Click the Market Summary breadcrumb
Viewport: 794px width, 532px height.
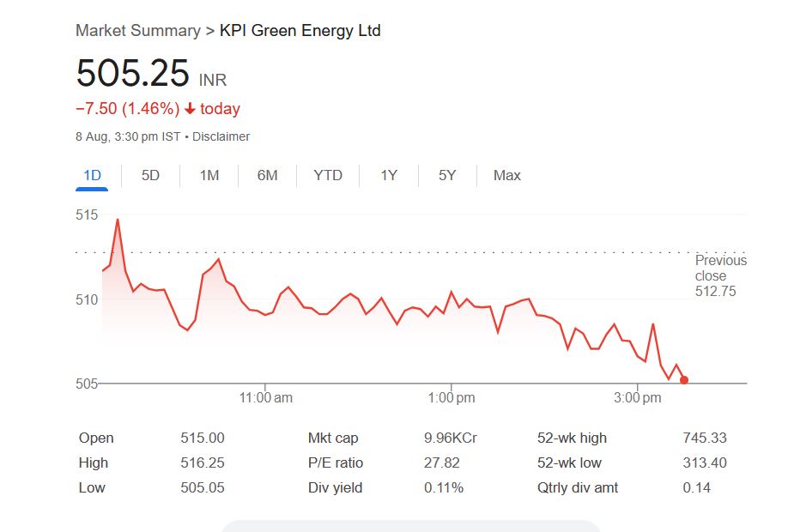coord(137,31)
